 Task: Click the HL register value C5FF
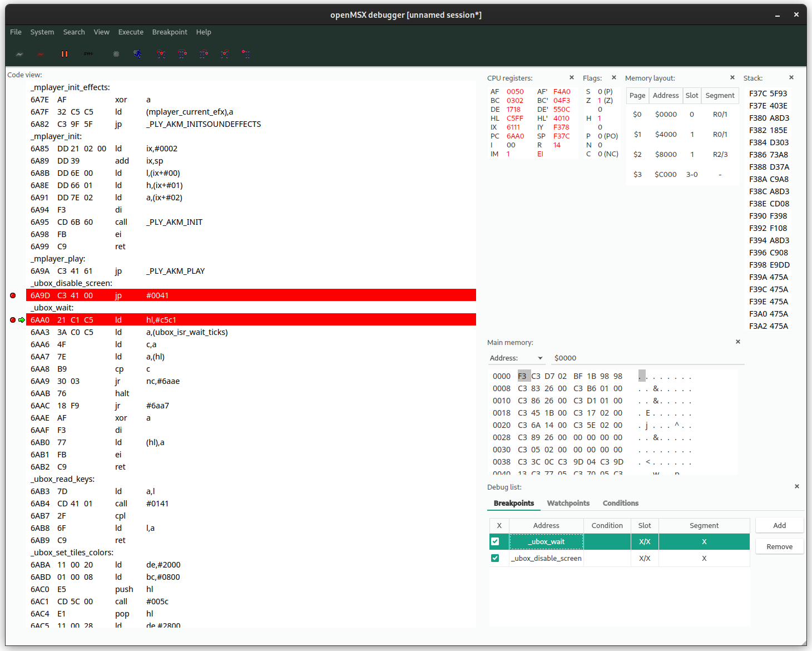515,119
